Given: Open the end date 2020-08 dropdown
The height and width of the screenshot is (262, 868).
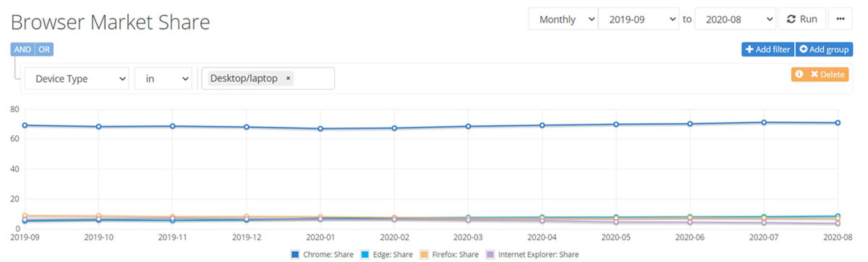Looking at the screenshot, I should pyautogui.click(x=736, y=19).
